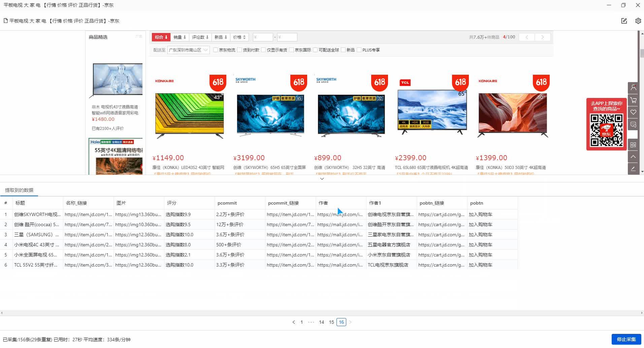Click the KONKA brand logo of LED43S2
644x348 pixels.
164,81
